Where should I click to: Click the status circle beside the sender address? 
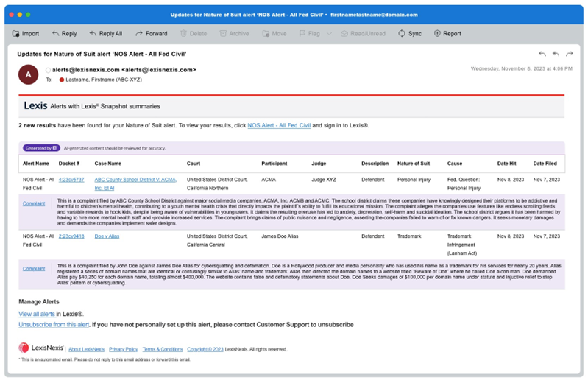pyautogui.click(x=48, y=70)
